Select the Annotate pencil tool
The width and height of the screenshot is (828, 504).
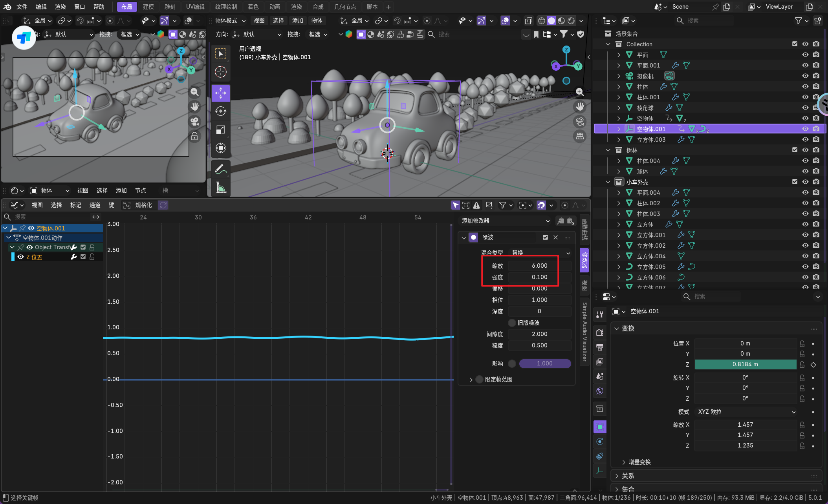click(220, 169)
